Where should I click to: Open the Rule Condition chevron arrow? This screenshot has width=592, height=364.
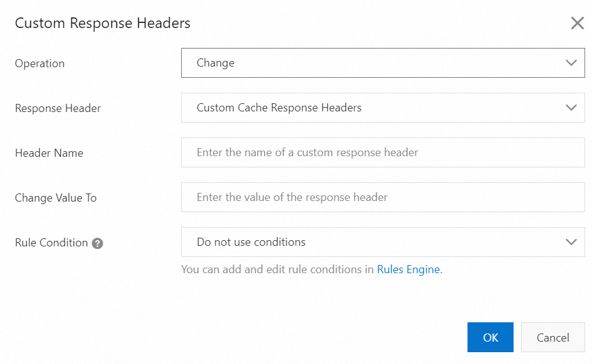571,242
